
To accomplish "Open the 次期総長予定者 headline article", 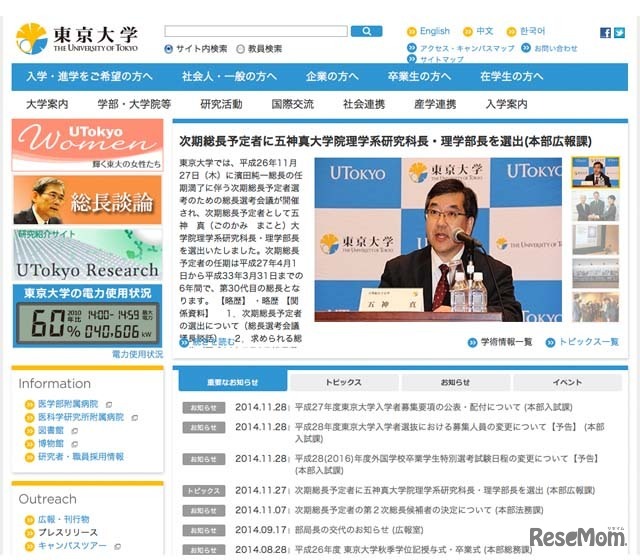I will tap(385, 142).
